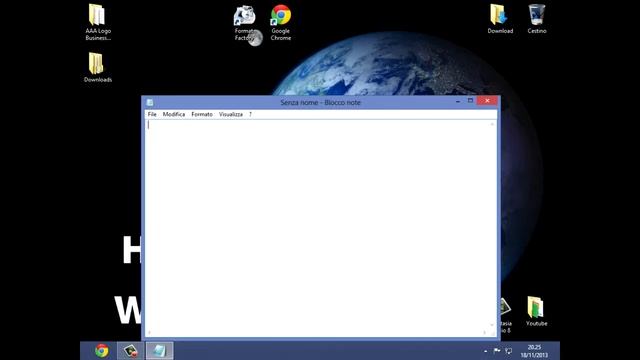The image size is (640, 360).
Task: Open the File menu in Blocco note
Action: coord(152,114)
